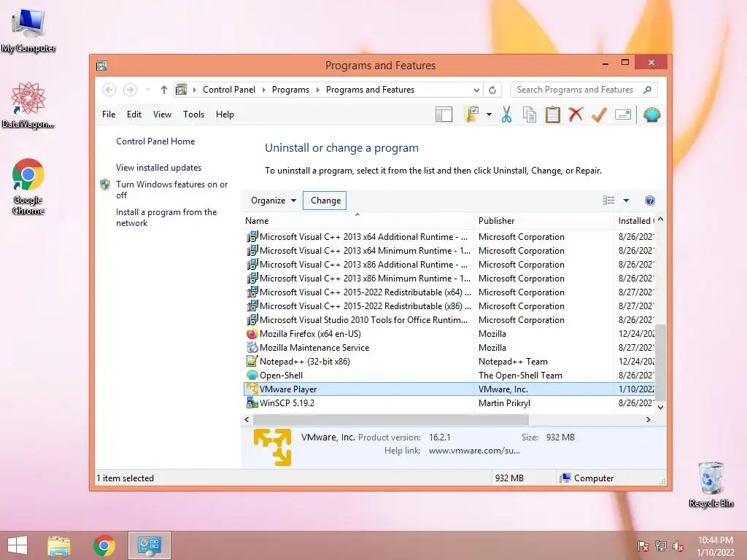Open File Explorer from taskbar
This screenshot has width=747, height=560.
click(x=59, y=545)
